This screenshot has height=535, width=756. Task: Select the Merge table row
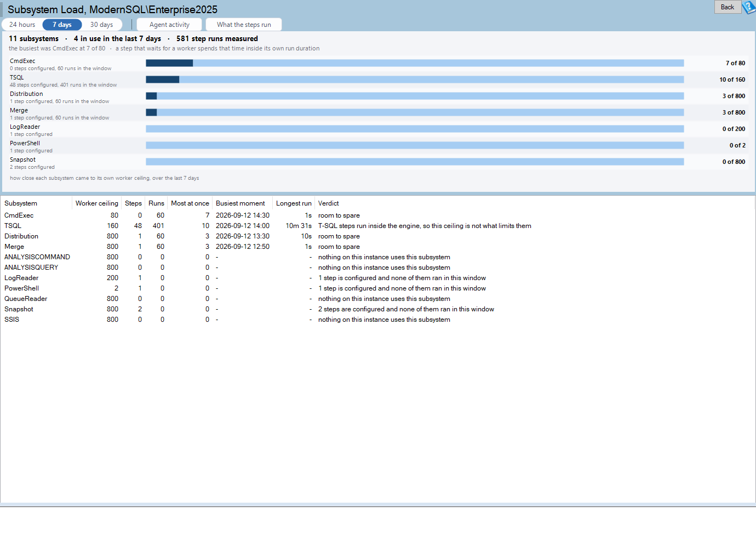point(377,247)
